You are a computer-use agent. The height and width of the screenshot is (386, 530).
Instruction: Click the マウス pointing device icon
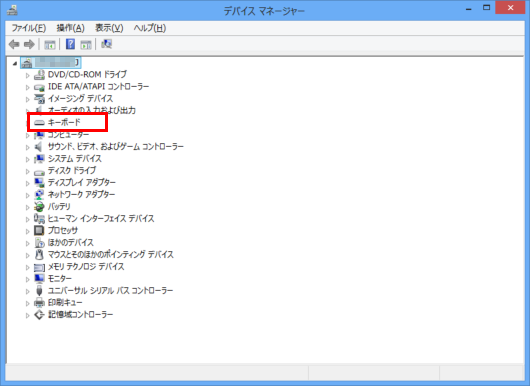point(39,255)
